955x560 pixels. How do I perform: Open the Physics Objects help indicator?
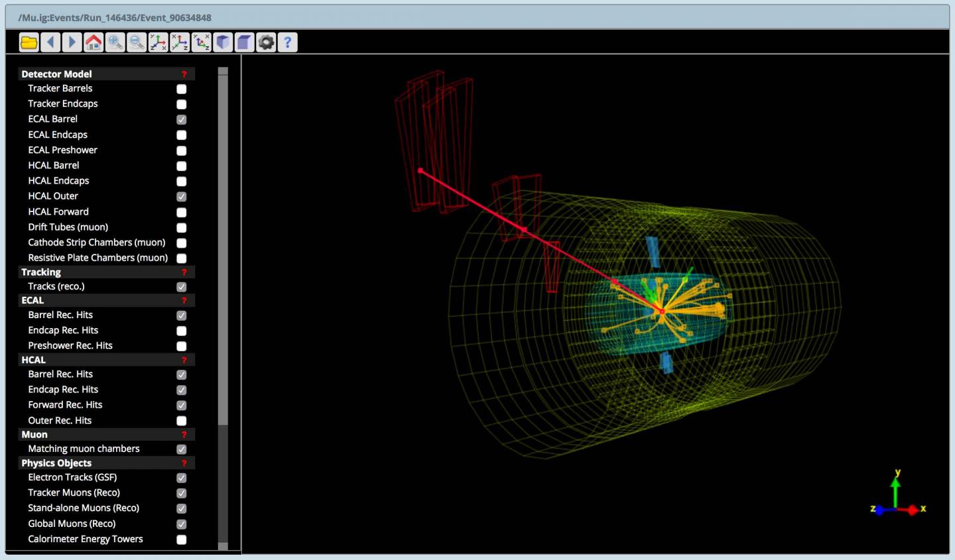184,463
